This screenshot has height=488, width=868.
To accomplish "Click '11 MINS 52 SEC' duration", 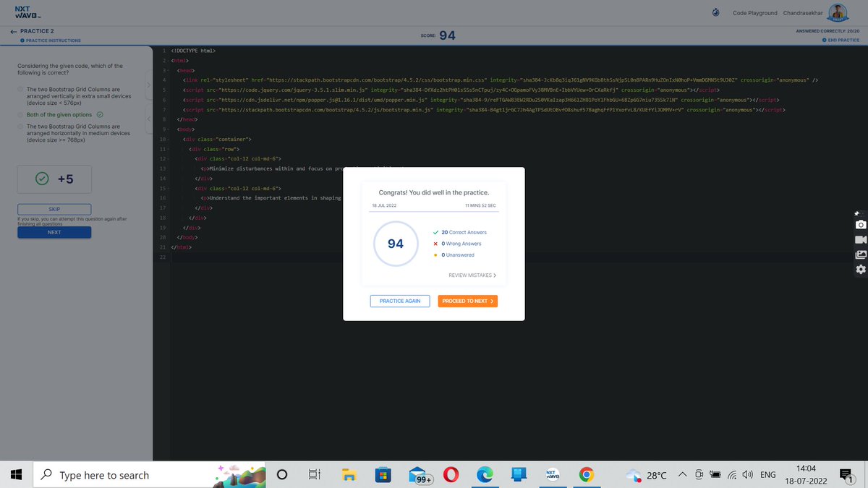I will pos(481,206).
